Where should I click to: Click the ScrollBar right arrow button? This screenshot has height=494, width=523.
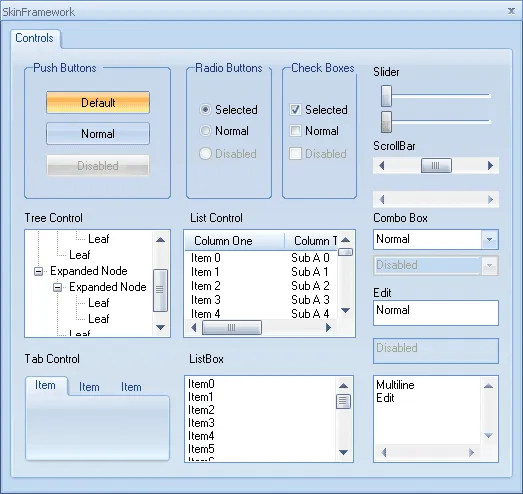coord(490,165)
